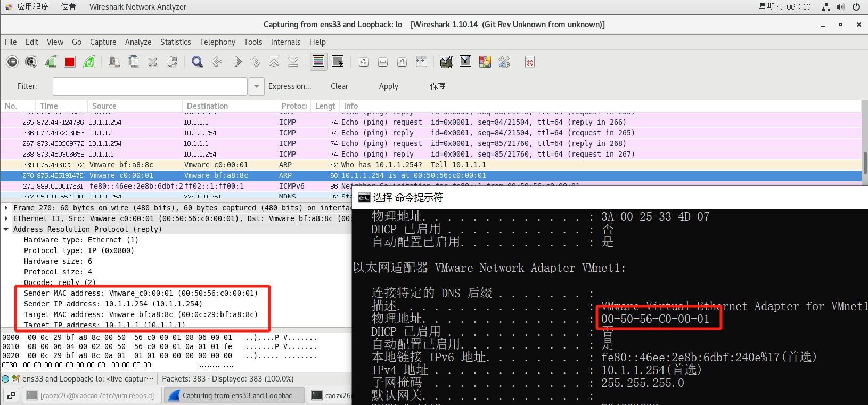Open coloring rules editor
868x405 pixels.
tap(485, 62)
